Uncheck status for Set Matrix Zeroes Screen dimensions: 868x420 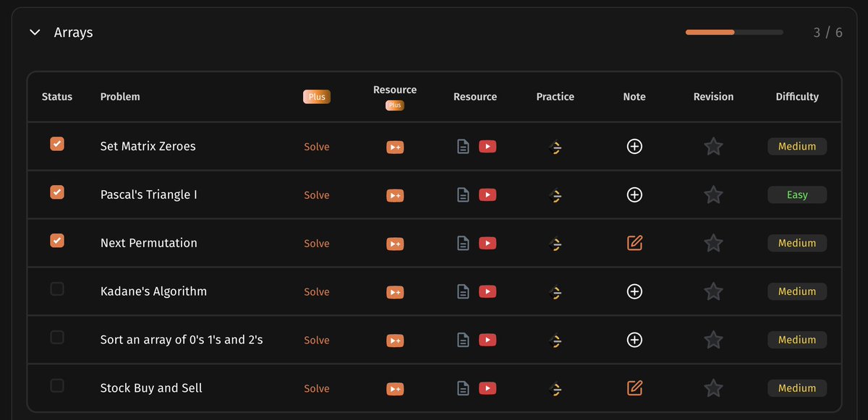tap(57, 144)
